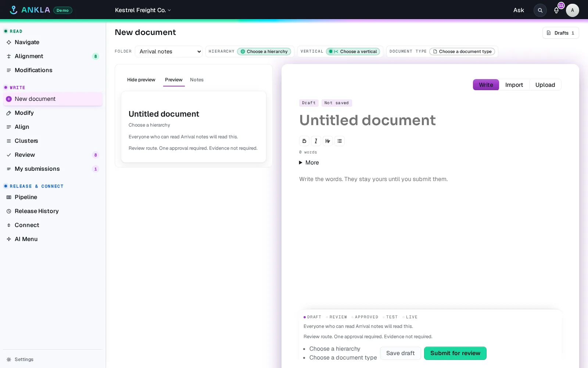Switch editor mode to Write
This screenshot has height=368, width=588.
pos(486,85)
